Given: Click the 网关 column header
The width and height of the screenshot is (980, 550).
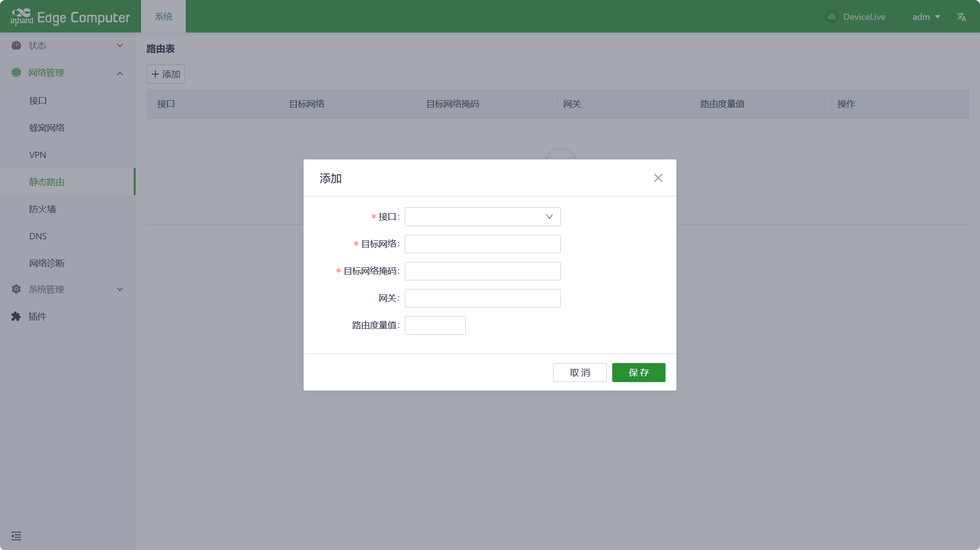Looking at the screenshot, I should click(572, 104).
